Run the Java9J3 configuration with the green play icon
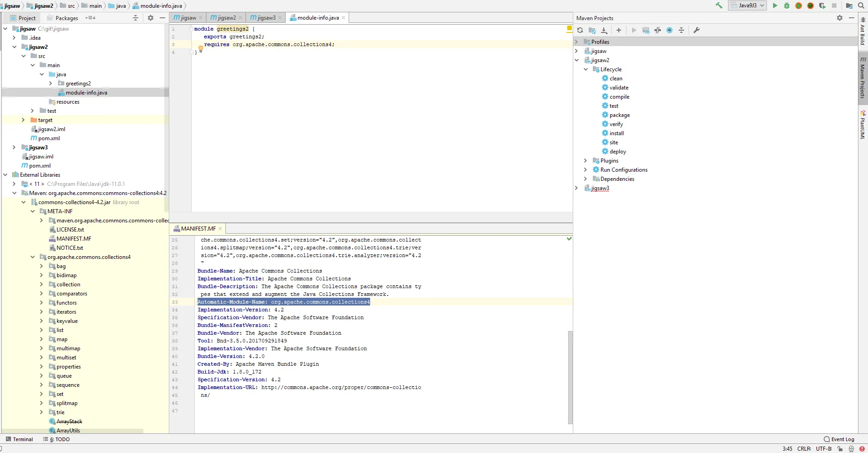Image resolution: width=868 pixels, height=453 pixels. coord(774,5)
